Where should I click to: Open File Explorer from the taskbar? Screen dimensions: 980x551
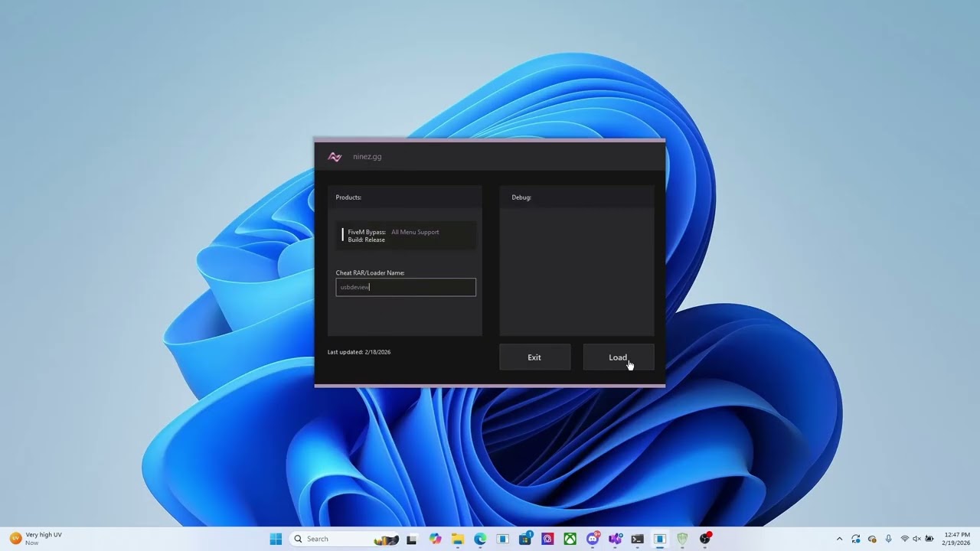[x=458, y=539]
